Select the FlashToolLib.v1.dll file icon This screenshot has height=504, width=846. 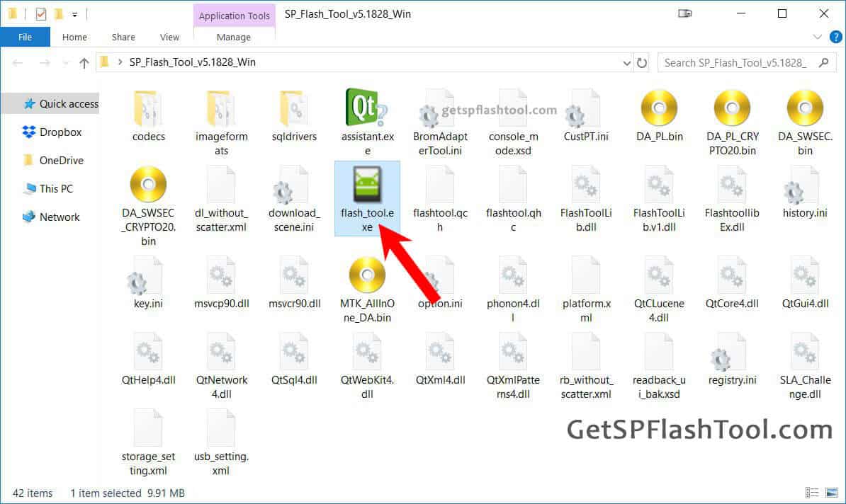click(x=659, y=185)
